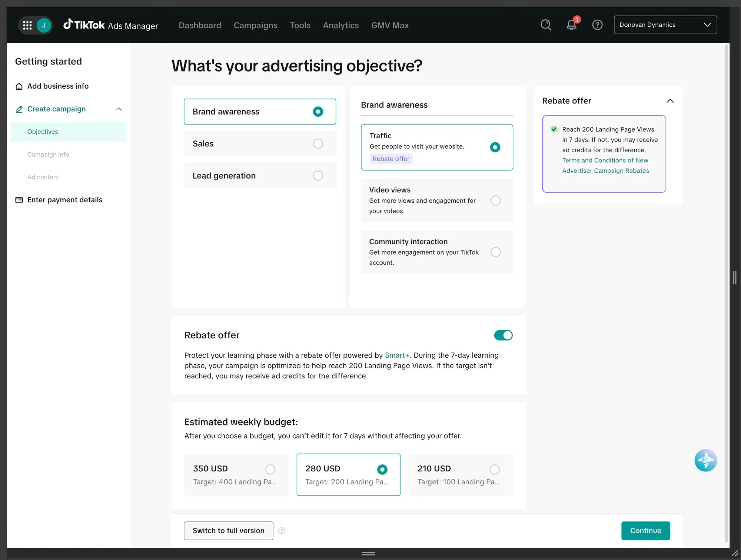Open the Smart+ link

coord(397,355)
